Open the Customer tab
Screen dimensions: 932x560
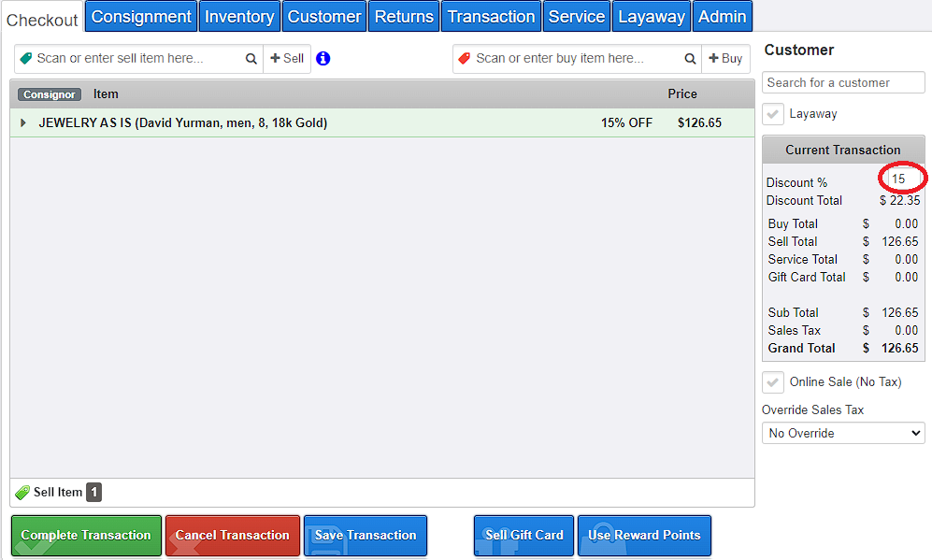coord(324,17)
